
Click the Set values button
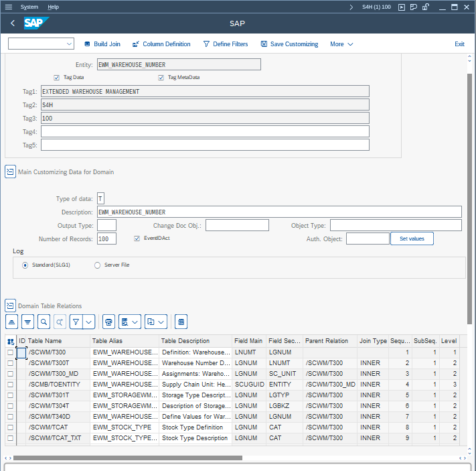412,239
